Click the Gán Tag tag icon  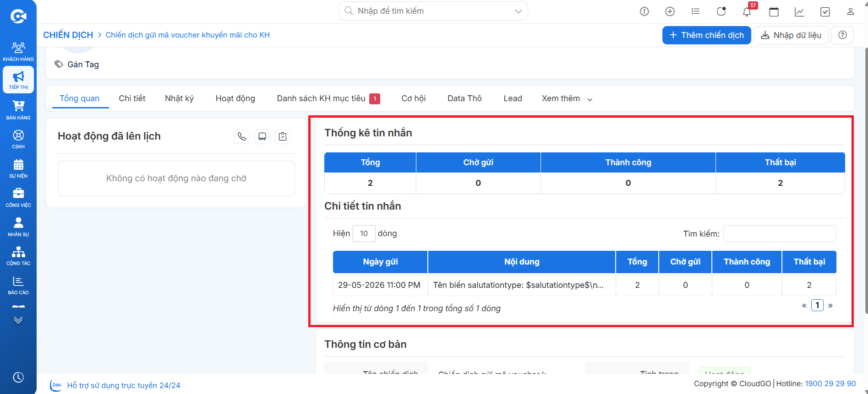(x=59, y=65)
